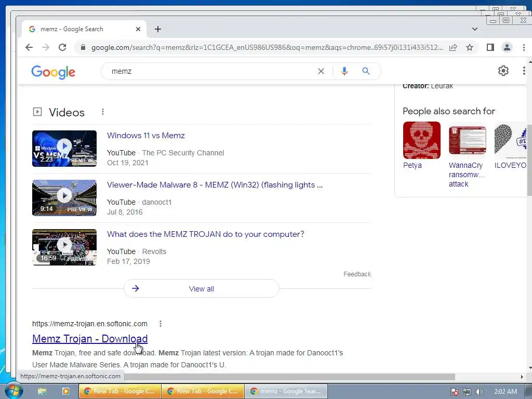Reload the memz search page
Screen dimensions: 532x399
(x=62, y=47)
